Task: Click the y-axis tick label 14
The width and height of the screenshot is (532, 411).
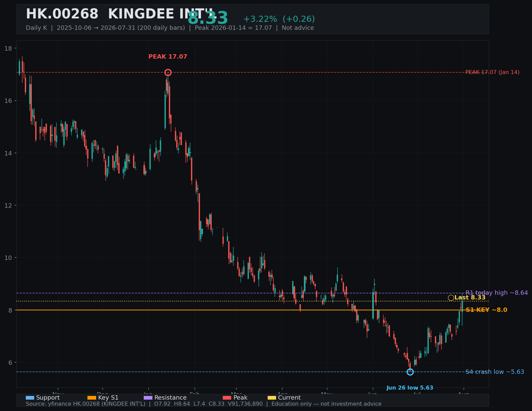Action: click(8, 153)
